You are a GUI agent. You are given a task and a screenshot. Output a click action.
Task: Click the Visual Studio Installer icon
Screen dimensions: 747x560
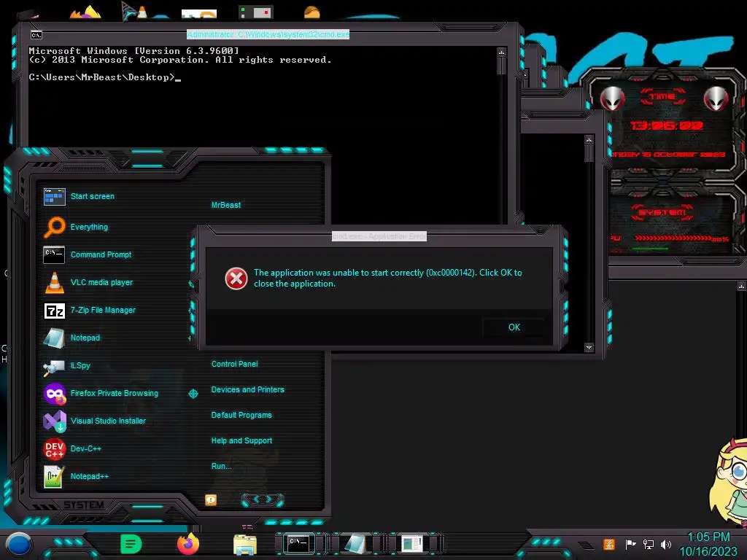coord(54,421)
